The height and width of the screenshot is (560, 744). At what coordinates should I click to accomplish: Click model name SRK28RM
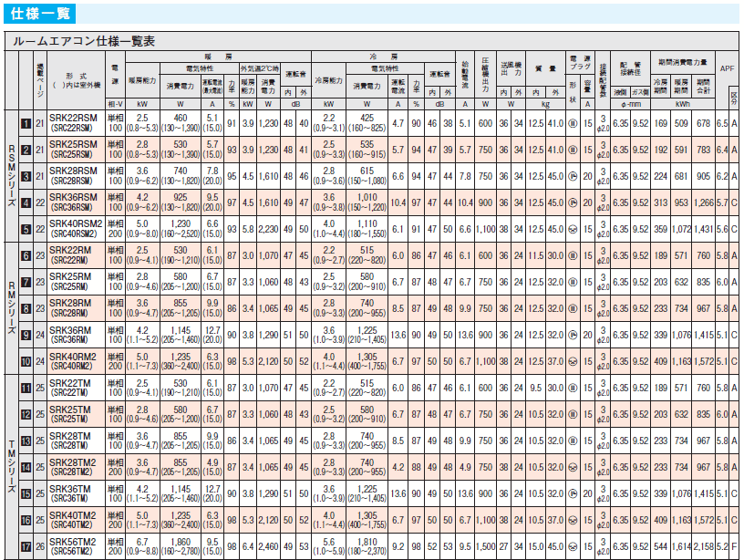[70, 303]
